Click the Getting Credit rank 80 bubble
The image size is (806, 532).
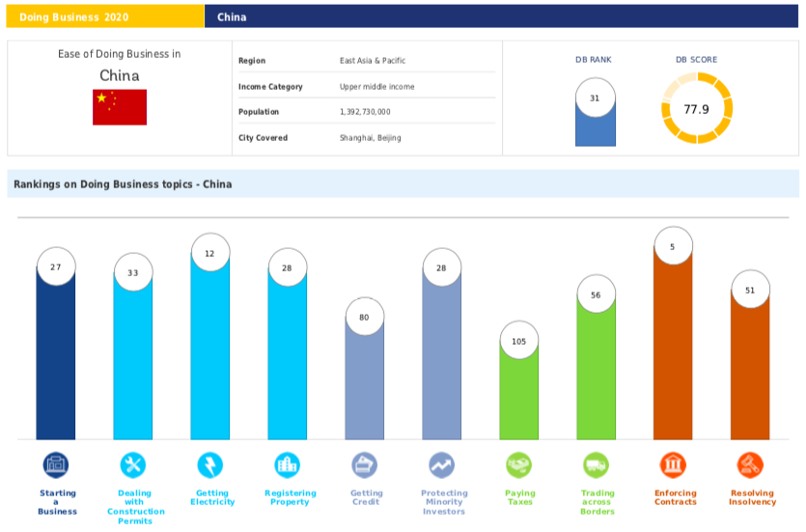pos(365,317)
